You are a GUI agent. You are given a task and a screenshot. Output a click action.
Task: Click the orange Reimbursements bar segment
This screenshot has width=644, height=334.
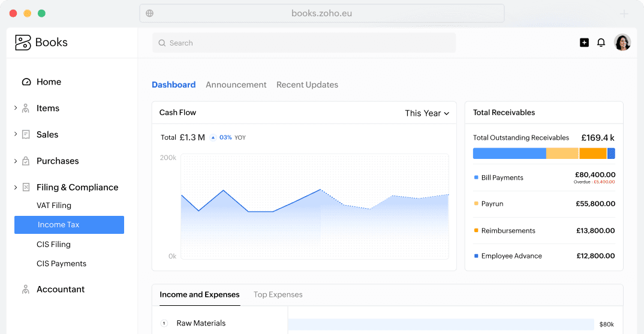pos(593,154)
